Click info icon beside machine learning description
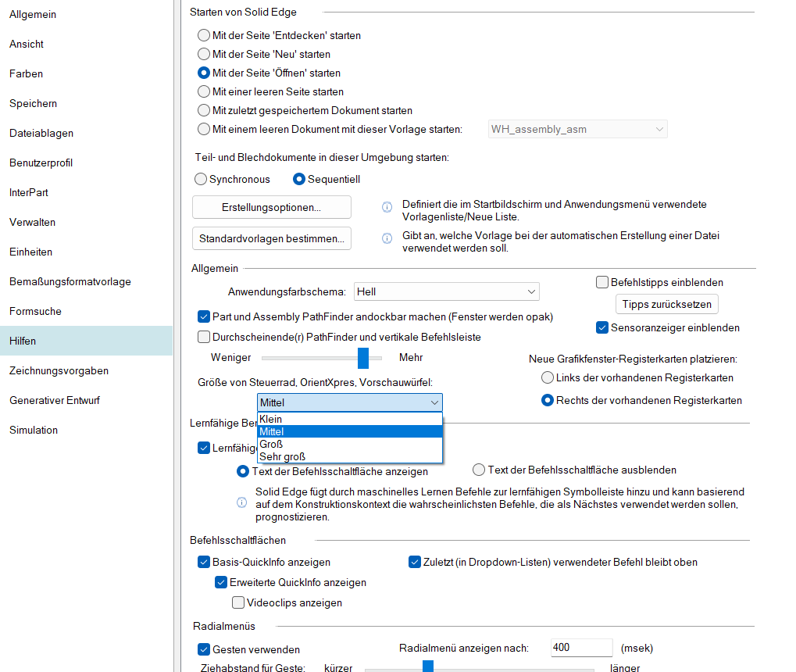The width and height of the screenshot is (796, 672). [242, 502]
